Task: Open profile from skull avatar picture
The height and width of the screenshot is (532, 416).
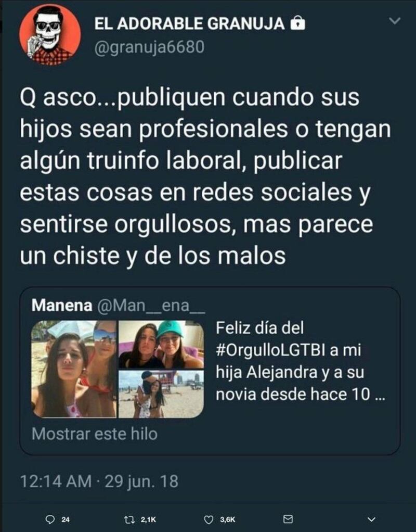Action: [50, 35]
